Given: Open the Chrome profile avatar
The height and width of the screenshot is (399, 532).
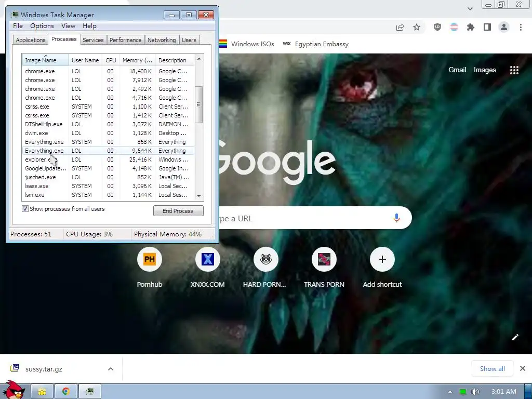Looking at the screenshot, I should (504, 27).
